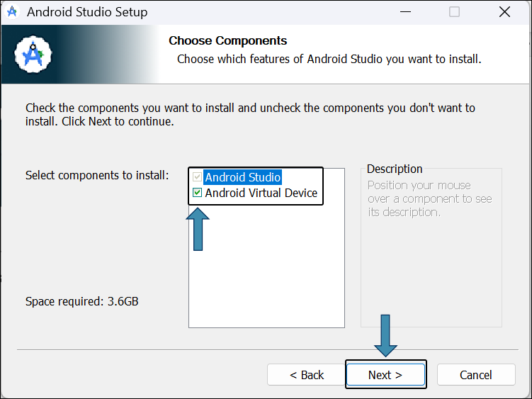Viewport: 532px width, 399px height.
Task: Select the highlighted Android Studio component label
Action: tap(242, 177)
